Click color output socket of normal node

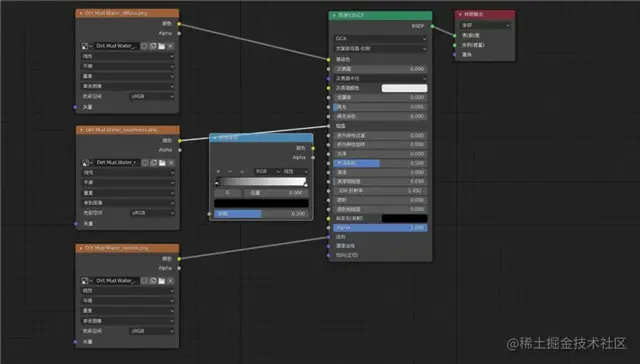click(x=179, y=259)
